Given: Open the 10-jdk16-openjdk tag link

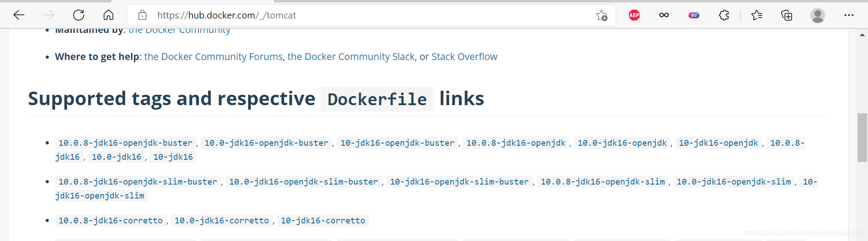Looking at the screenshot, I should (x=718, y=143).
